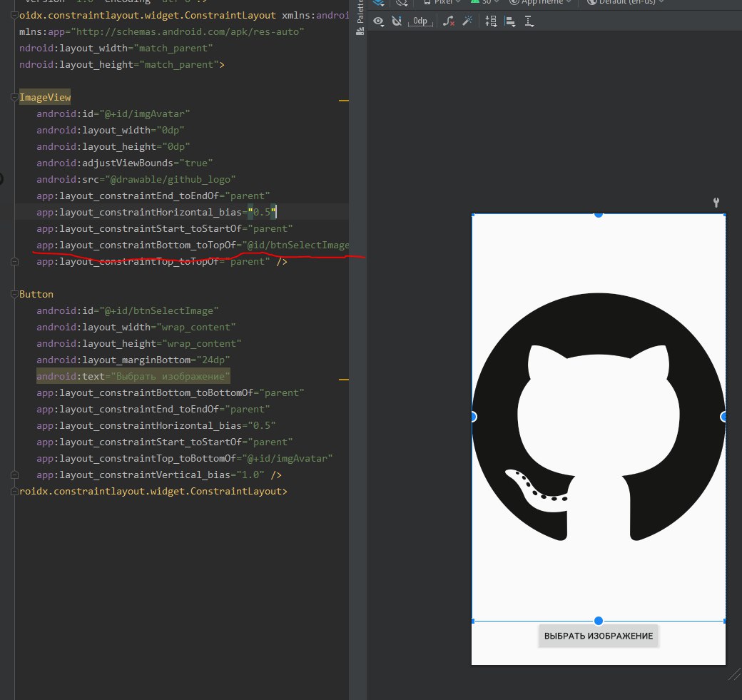Viewport: 742px width, 700px height.
Task: Click the android:text "Выбрать изображение" line
Action: [x=133, y=376]
